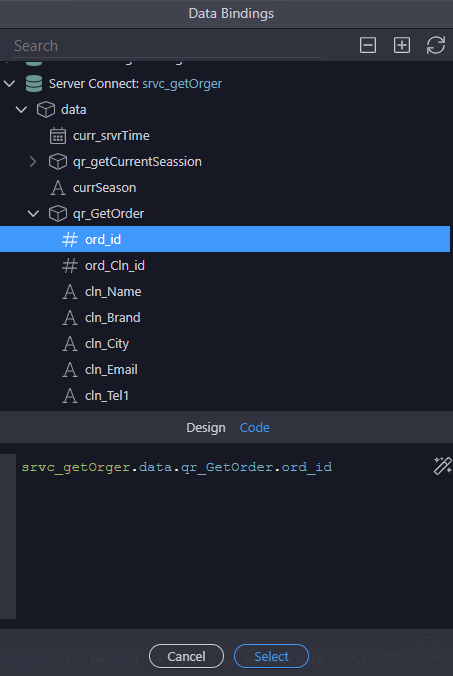Viewport: 453px width, 676px height.
Task: Switch to the Code tab
Action: point(255,428)
